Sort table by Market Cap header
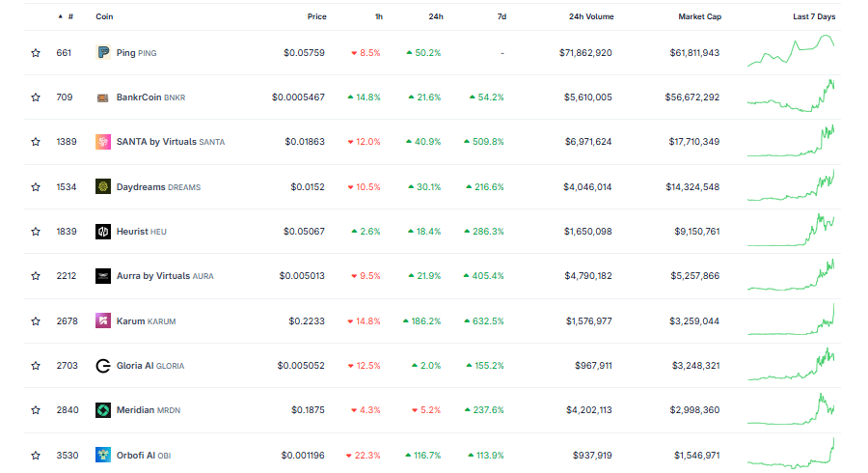Screen dimensions: 868x473 (699, 16)
